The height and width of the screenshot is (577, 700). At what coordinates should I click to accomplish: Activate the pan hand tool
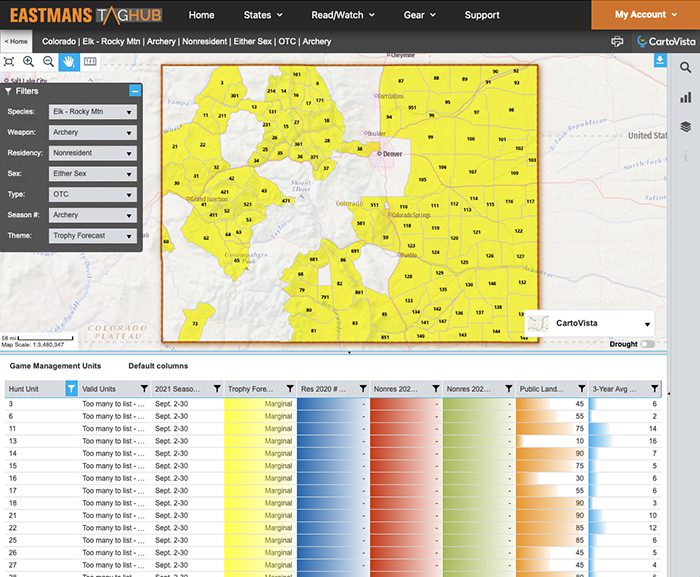click(69, 62)
